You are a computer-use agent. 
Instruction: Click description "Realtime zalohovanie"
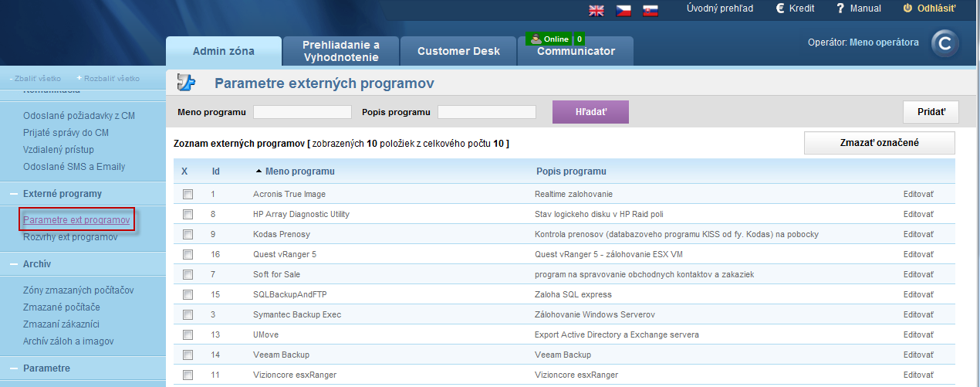click(x=573, y=194)
